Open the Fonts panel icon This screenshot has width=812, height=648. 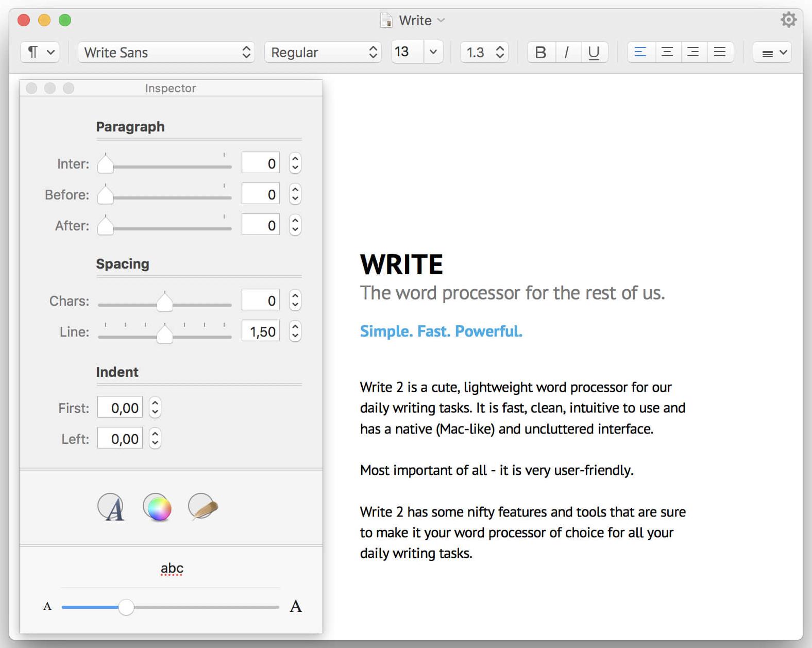pos(111,507)
